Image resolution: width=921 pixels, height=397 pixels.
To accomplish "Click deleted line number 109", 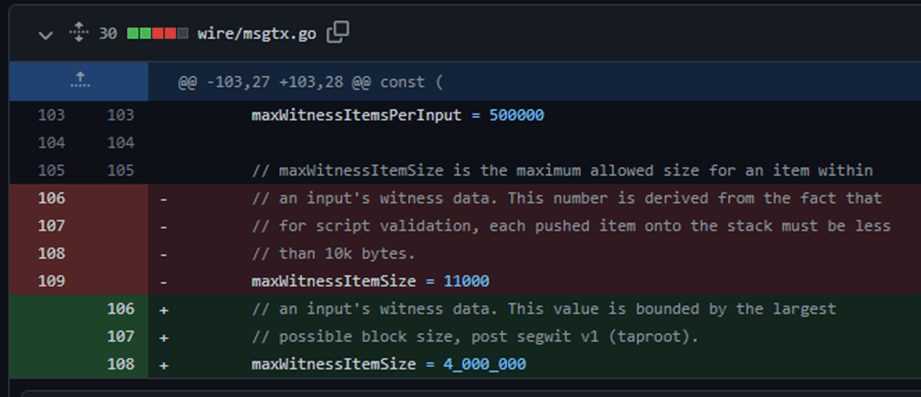I will (51, 281).
